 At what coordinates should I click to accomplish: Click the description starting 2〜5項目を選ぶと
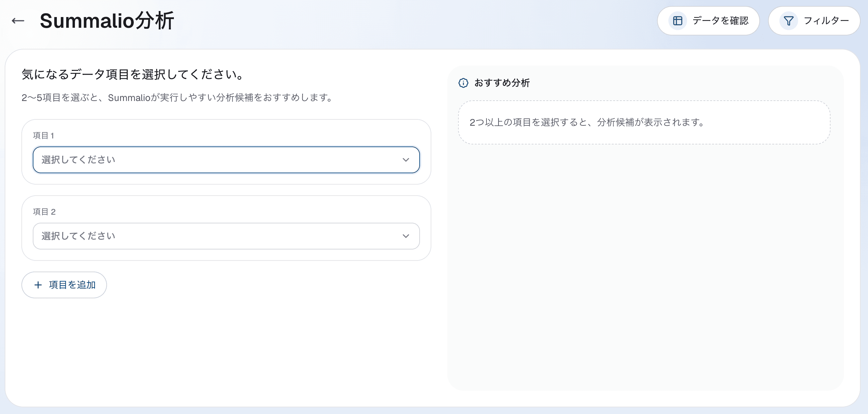point(178,98)
